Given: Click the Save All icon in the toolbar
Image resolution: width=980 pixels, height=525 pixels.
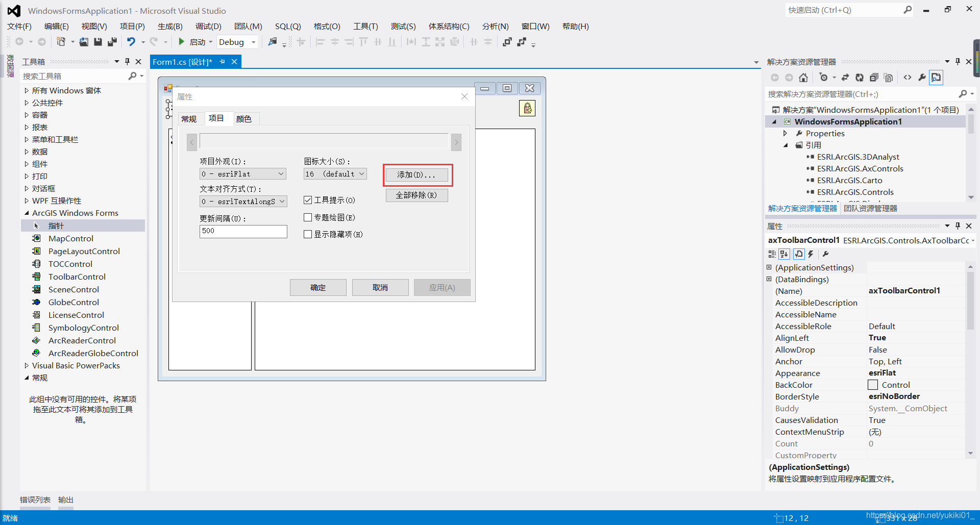Looking at the screenshot, I should 112,42.
